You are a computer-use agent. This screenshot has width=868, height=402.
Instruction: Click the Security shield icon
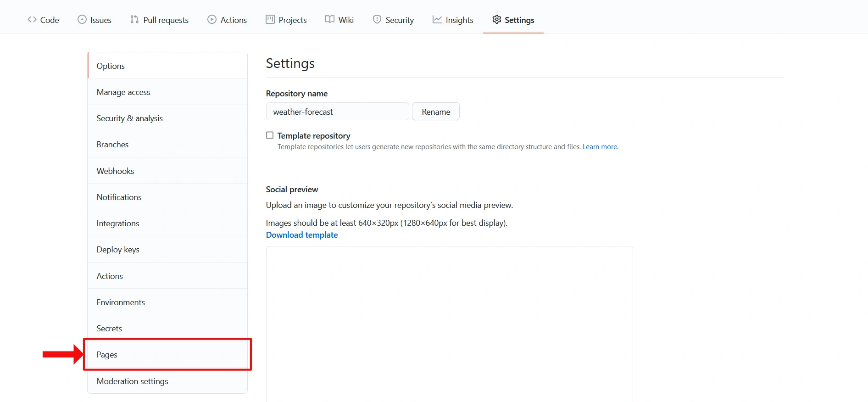tap(377, 19)
